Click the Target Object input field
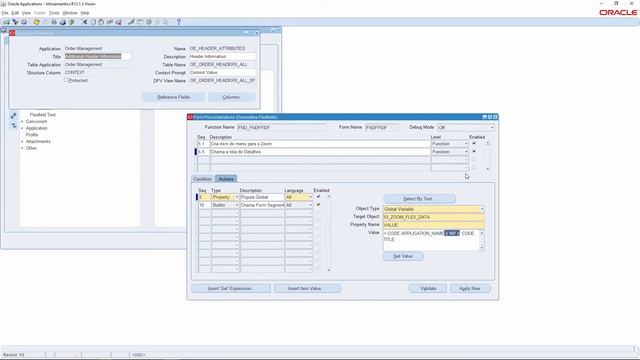 click(x=433, y=217)
